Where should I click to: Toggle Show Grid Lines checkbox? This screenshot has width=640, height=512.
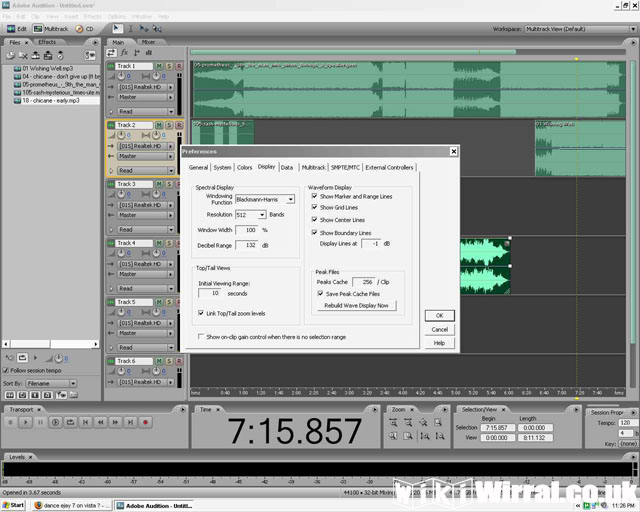[x=315, y=207]
